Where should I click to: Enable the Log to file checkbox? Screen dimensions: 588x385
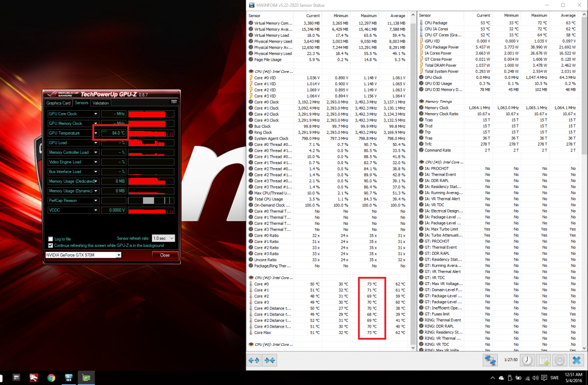pos(50,239)
